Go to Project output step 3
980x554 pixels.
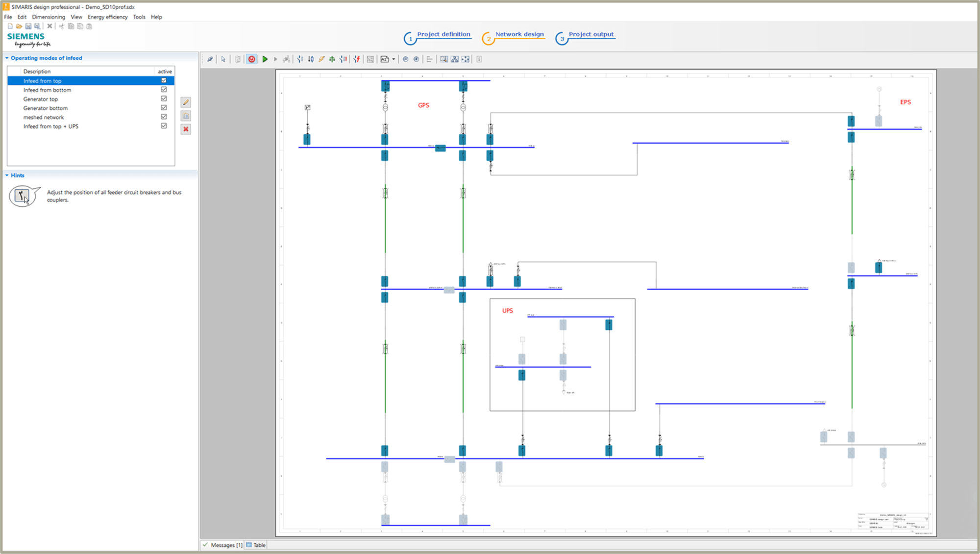(x=591, y=34)
